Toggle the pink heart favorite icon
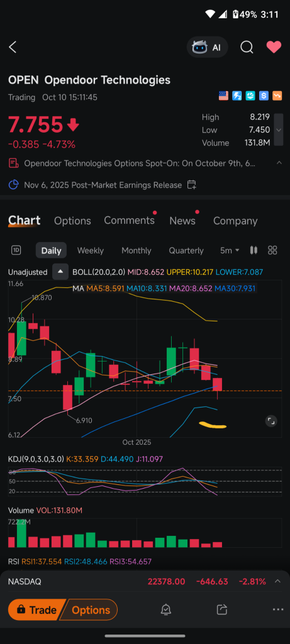The height and width of the screenshot is (644, 290). [274, 47]
